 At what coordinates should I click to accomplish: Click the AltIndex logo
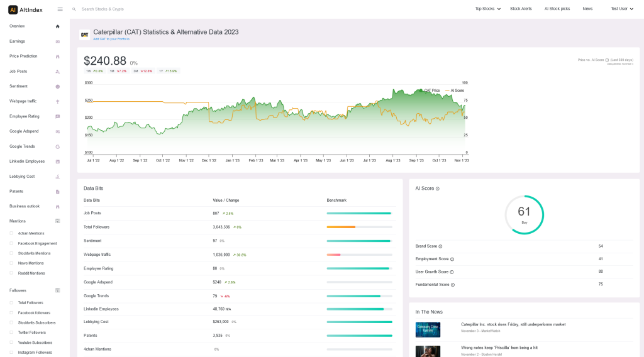(x=25, y=9)
